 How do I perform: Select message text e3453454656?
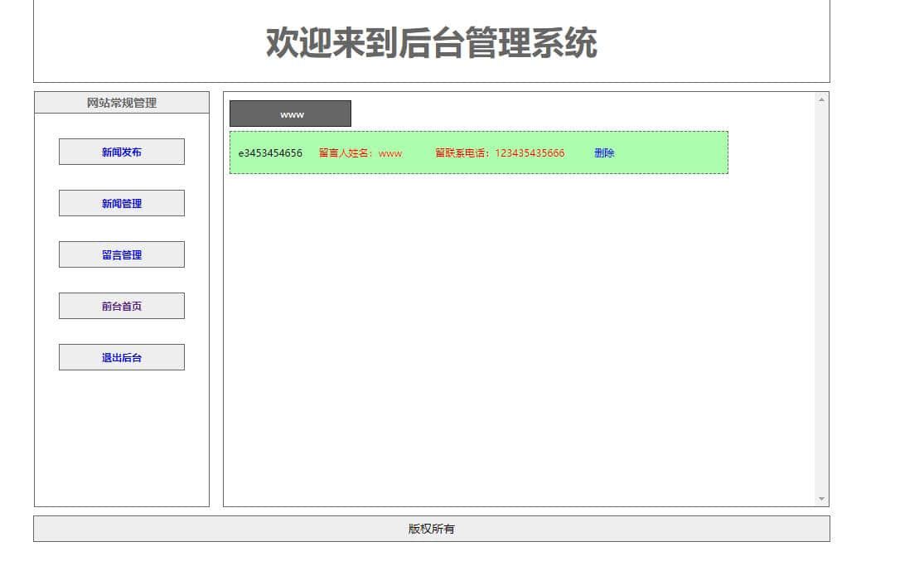[270, 153]
